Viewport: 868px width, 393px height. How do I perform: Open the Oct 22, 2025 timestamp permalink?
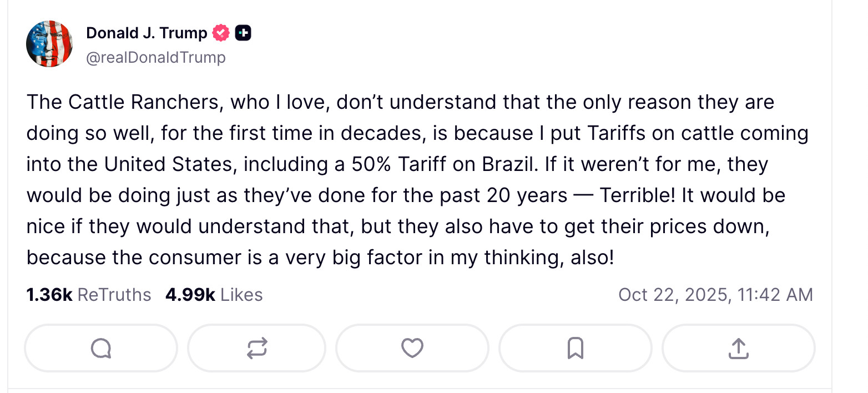(x=715, y=295)
